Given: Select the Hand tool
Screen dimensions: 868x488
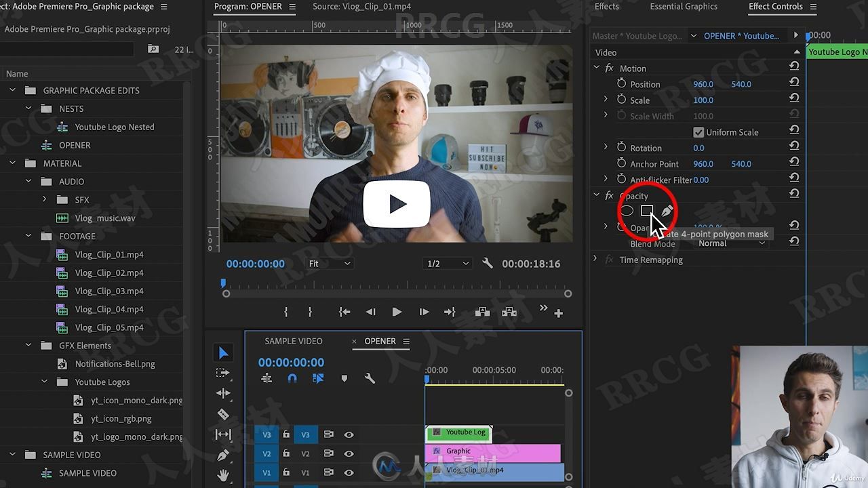Looking at the screenshot, I should tap(223, 475).
